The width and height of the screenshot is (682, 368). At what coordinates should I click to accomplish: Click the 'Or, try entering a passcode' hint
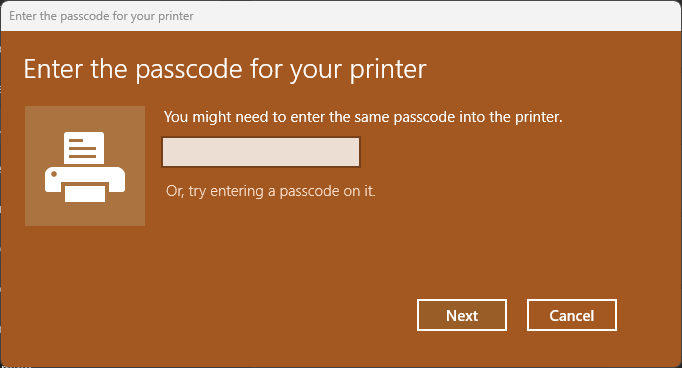click(x=271, y=191)
